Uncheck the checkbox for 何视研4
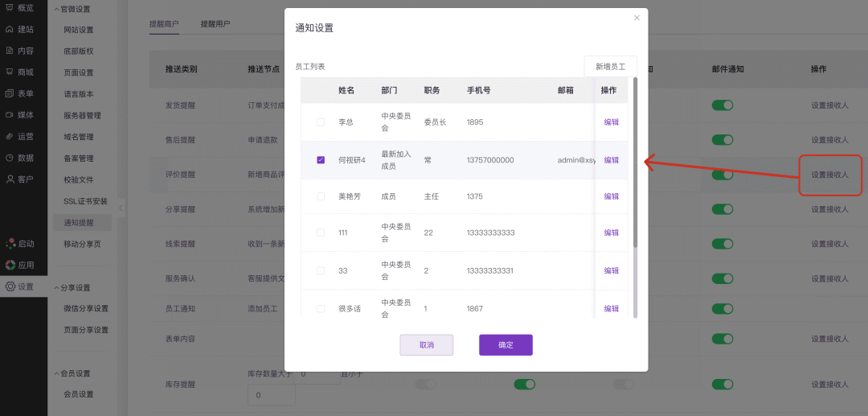Viewport: 868px width, 416px height. pos(321,160)
